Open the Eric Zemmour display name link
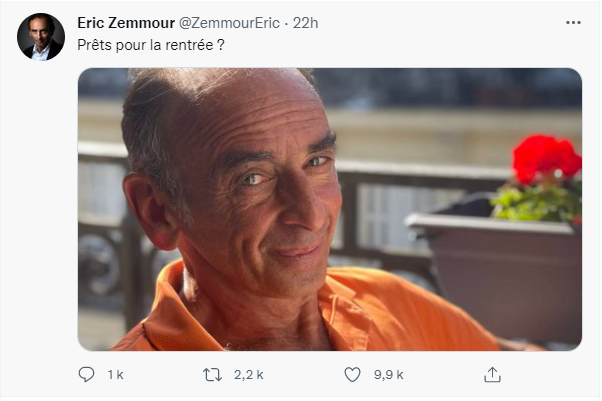Image resolution: width=602 pixels, height=401 pixels. click(124, 22)
